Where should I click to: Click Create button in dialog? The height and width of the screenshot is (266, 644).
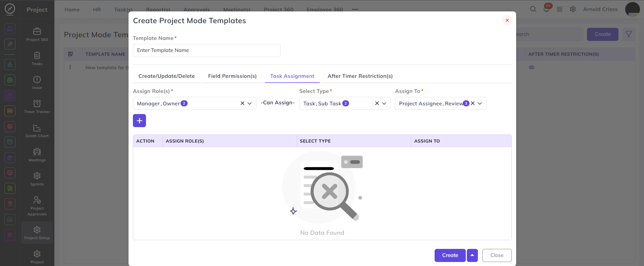[450, 255]
